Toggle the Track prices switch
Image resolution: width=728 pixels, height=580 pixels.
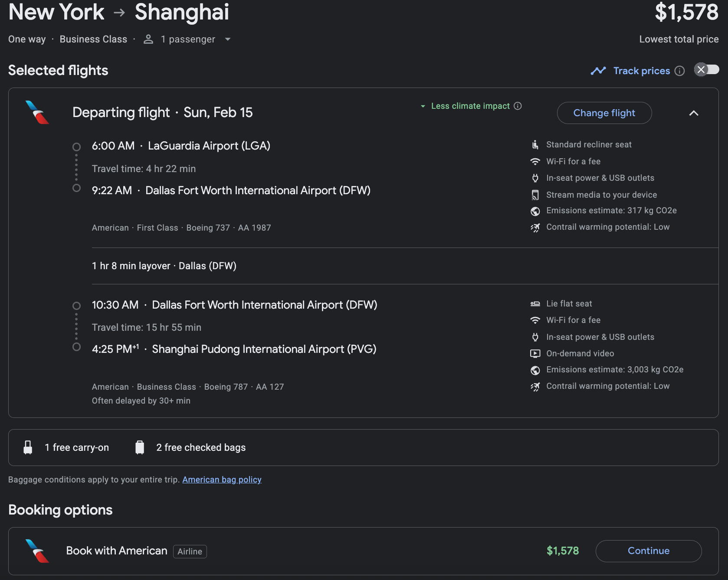(x=706, y=70)
